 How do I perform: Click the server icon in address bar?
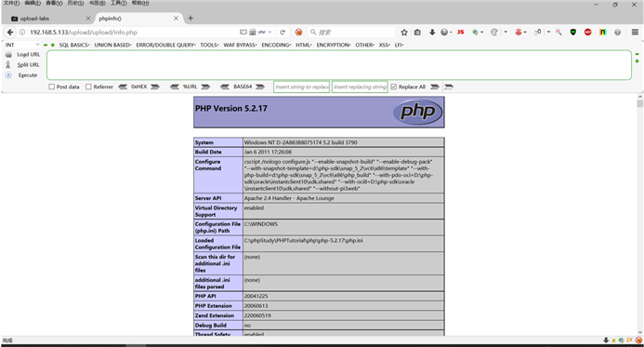coord(253,32)
